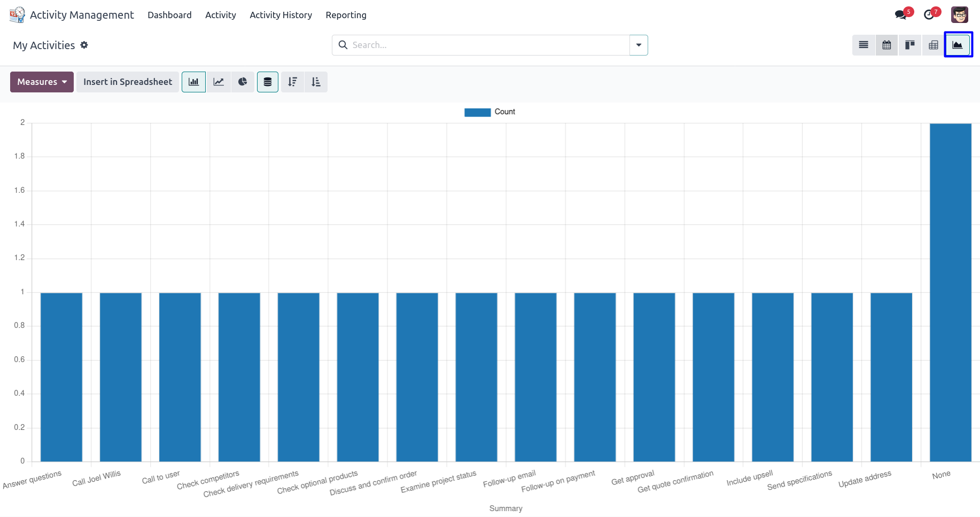Open the user avatar menu

(x=960, y=15)
